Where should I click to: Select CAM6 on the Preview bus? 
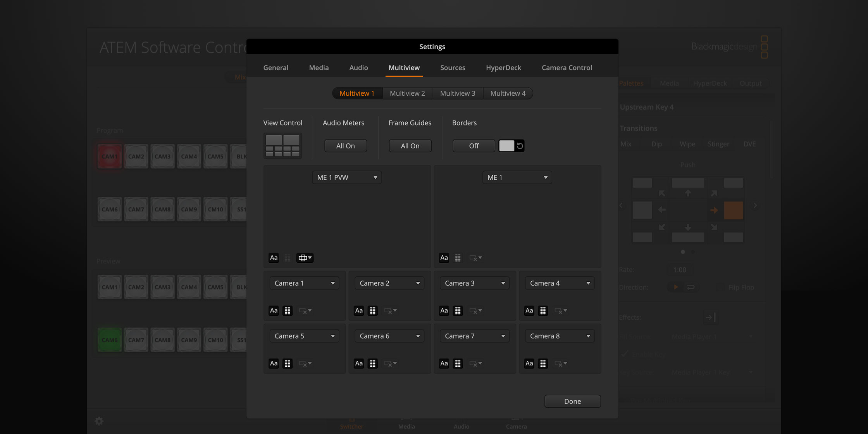tap(109, 340)
